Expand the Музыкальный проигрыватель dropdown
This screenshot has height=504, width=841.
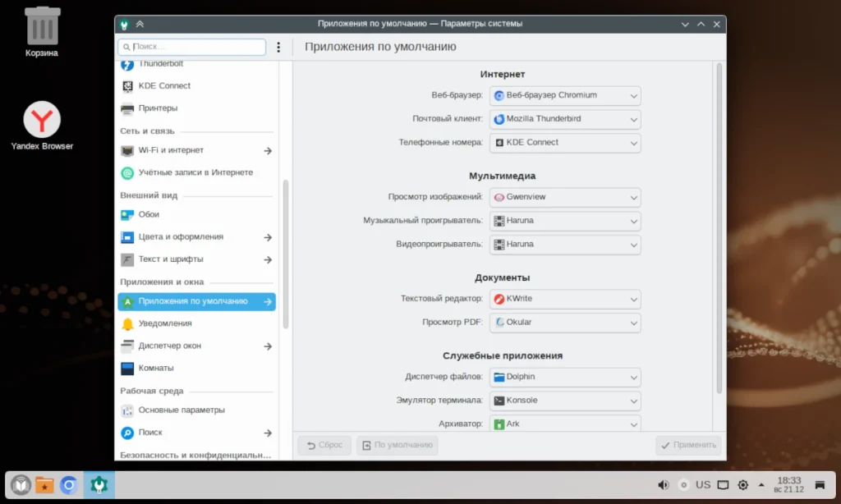click(x=565, y=221)
